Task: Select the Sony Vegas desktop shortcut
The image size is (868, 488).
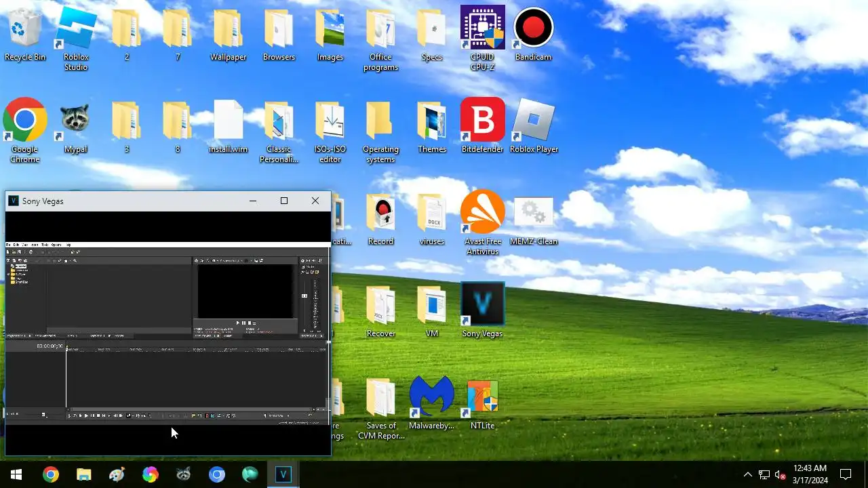Action: pyautogui.click(x=483, y=311)
